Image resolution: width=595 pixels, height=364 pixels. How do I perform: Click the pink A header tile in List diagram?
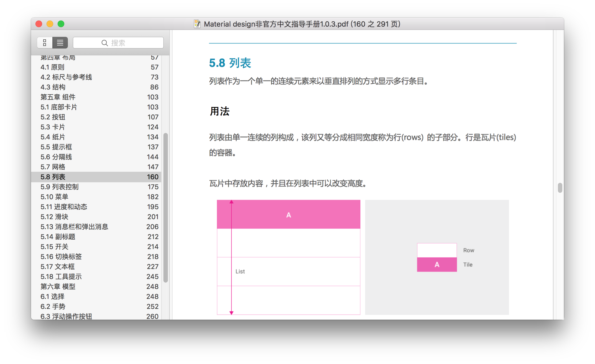288,215
